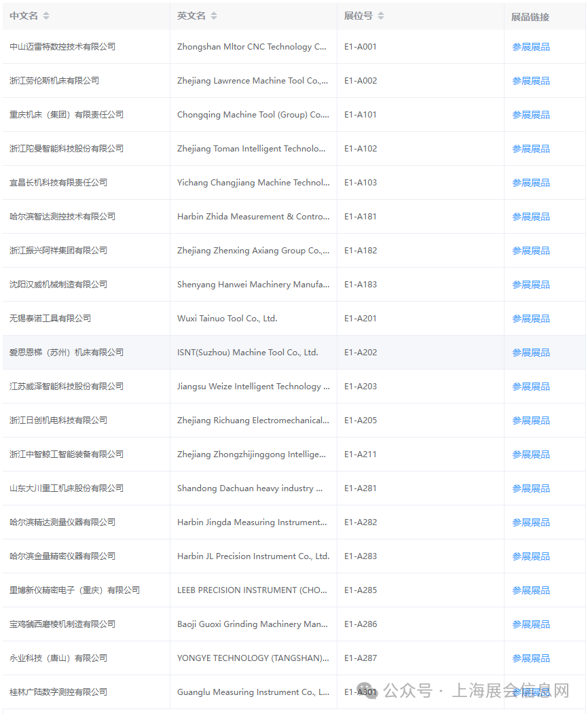Click Zhongshan Mltor CNC Technology name
Screen dimensions: 588x714
(x=252, y=46)
